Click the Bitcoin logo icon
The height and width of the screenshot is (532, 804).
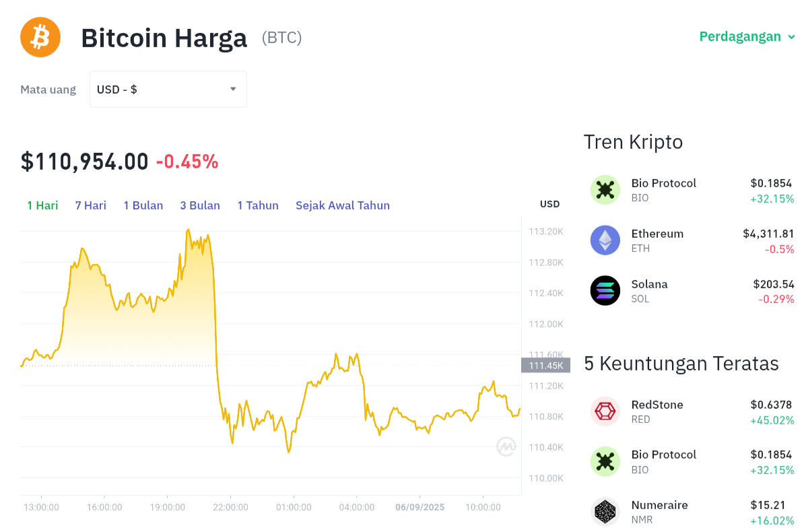pyautogui.click(x=40, y=37)
